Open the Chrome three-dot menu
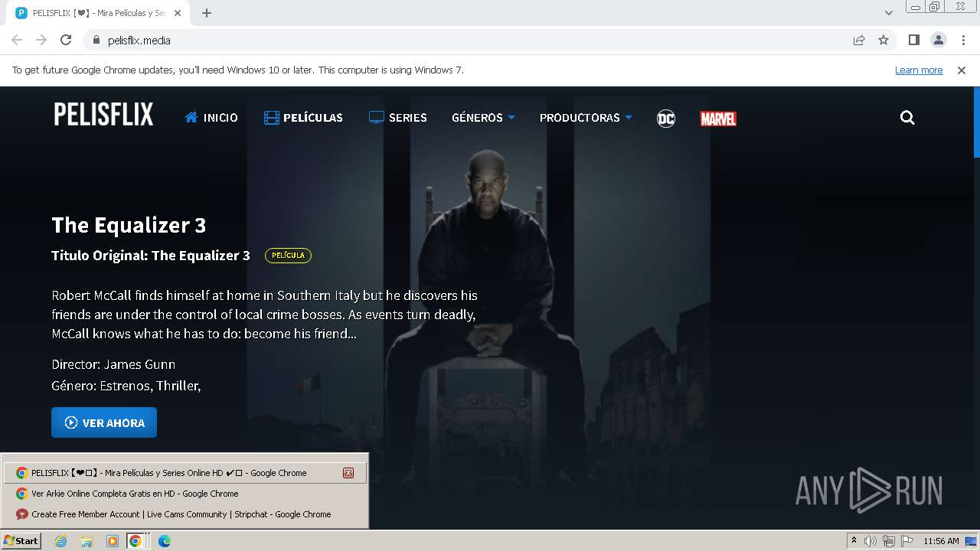This screenshot has height=551, width=980. pyautogui.click(x=963, y=41)
